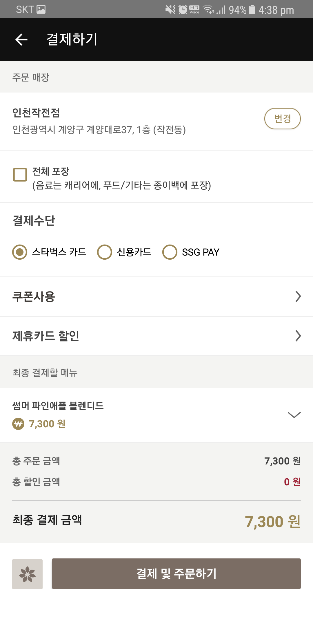Viewport: 313px width, 644px height.
Task: Tap the muted sound status icon
Action: click(x=170, y=10)
